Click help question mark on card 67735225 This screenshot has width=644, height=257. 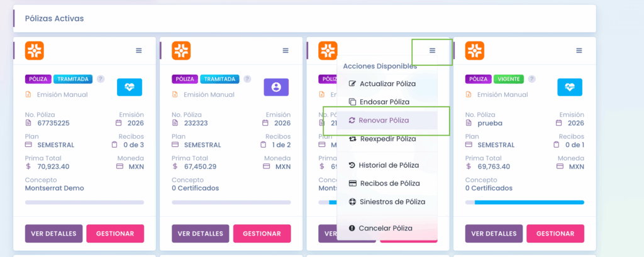point(101,79)
